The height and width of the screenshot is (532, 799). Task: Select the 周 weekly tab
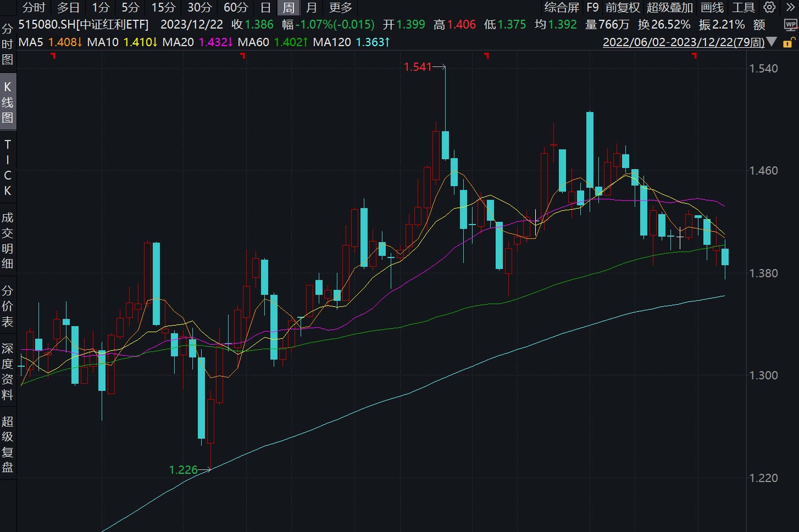pos(288,8)
